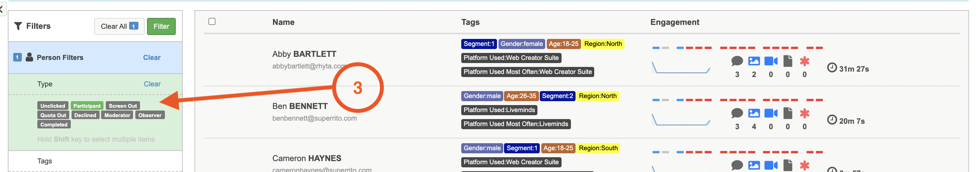Screen dimensions: 980x172
Task: Toggle the select-all checkbox in table header
Action: [212, 21]
